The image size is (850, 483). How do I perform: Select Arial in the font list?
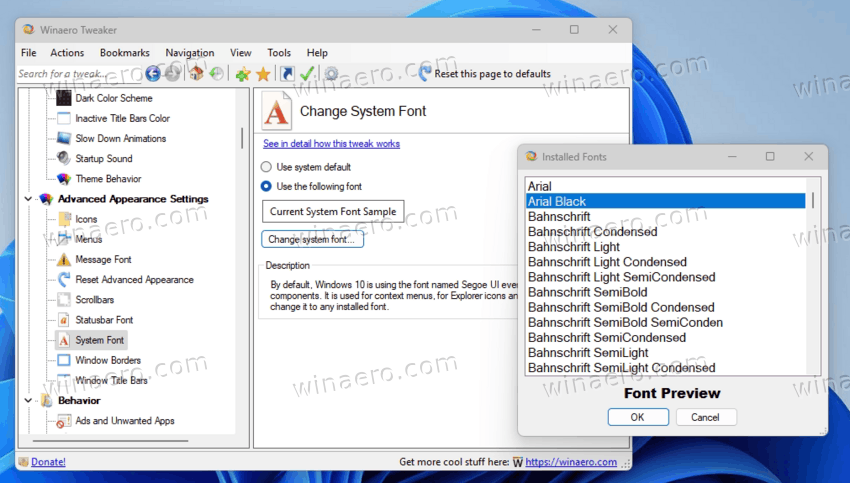pyautogui.click(x=666, y=186)
